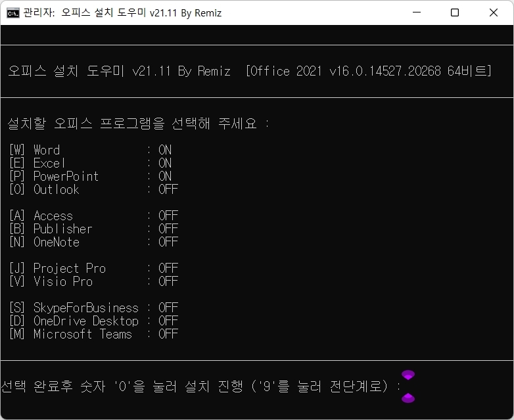The image size is (514, 420).
Task: Click the OFF status next to Access
Action: tap(168, 216)
